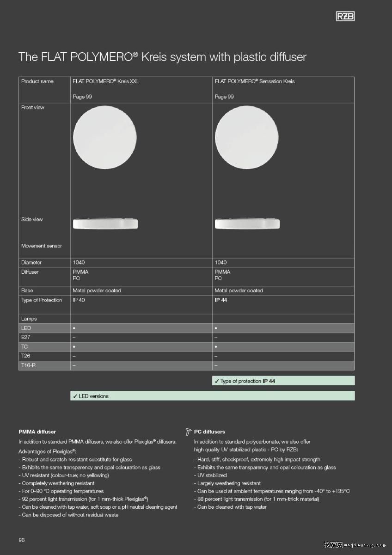Click the 'PC diffusers' heading
The height and width of the screenshot is (555, 392).
209,432
